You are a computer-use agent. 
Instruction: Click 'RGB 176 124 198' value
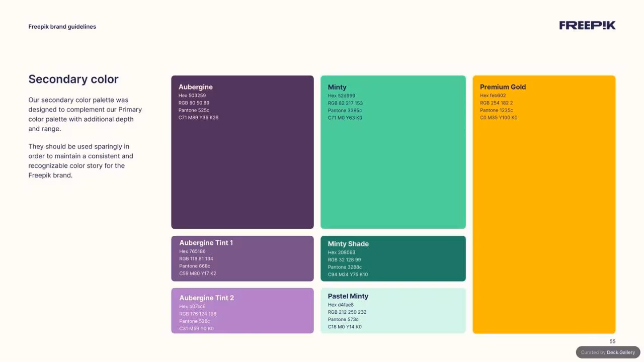click(198, 314)
